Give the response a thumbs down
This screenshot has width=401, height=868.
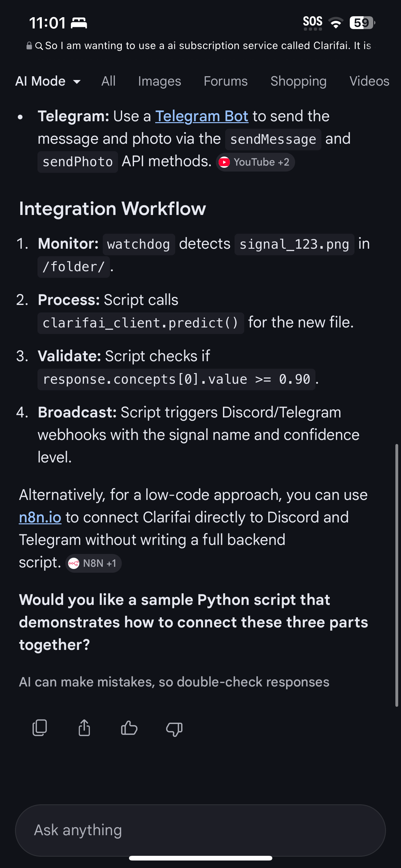click(x=174, y=729)
